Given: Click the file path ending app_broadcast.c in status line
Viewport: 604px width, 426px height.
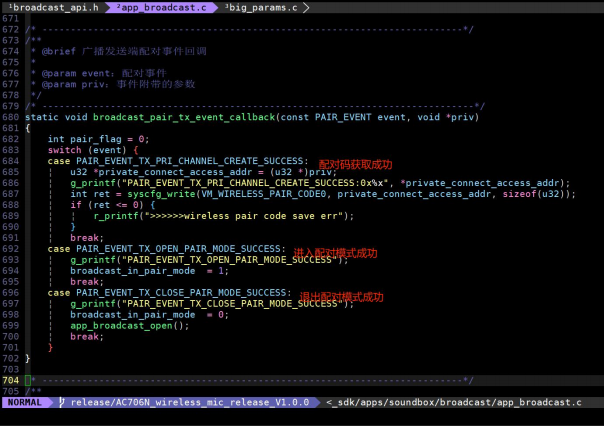Looking at the screenshot, I should (454, 402).
